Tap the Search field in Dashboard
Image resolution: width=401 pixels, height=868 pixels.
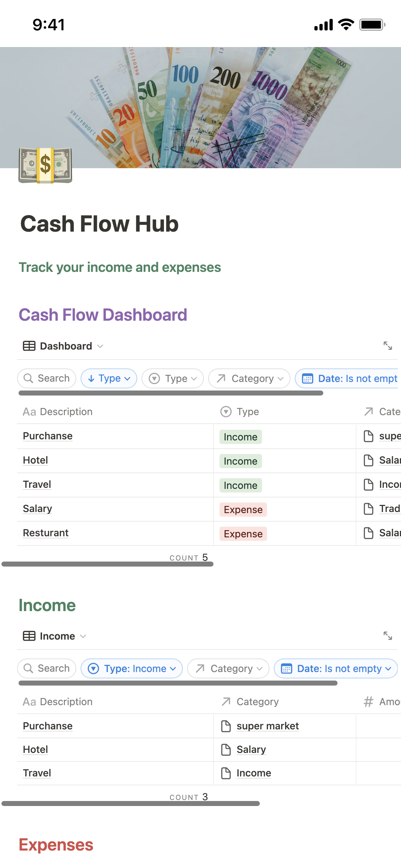click(x=47, y=378)
